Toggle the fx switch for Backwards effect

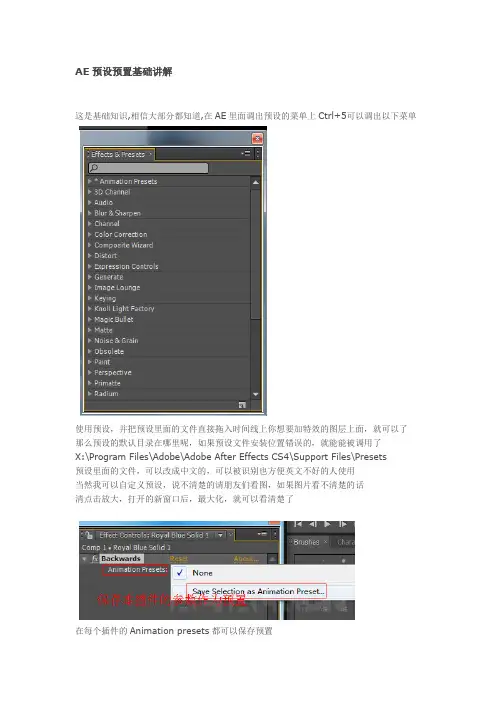coord(94,559)
